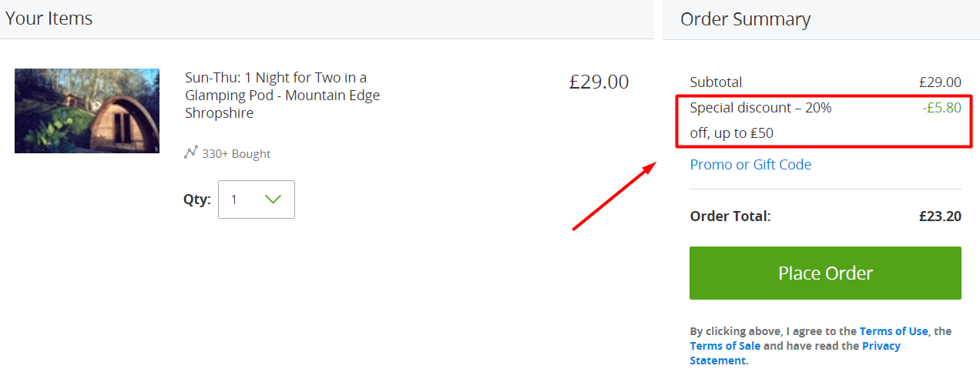
Task: Open the Privacy Statement link
Action: point(795,353)
